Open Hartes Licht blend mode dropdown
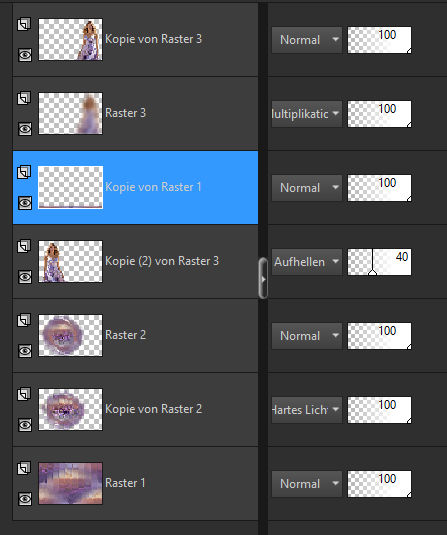Image resolution: width=447 pixels, height=535 pixels. 307,410
